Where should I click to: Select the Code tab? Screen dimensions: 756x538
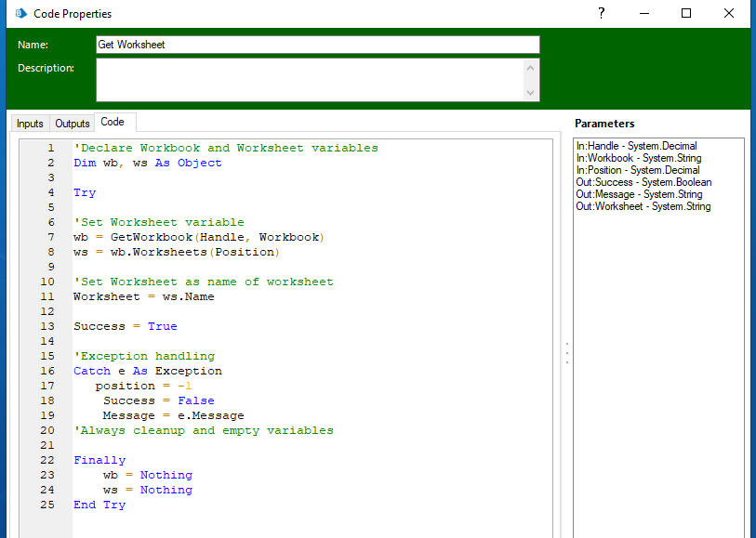coord(113,123)
